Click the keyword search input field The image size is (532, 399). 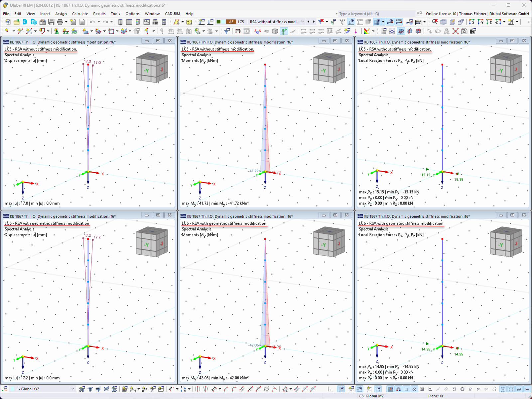(x=377, y=14)
